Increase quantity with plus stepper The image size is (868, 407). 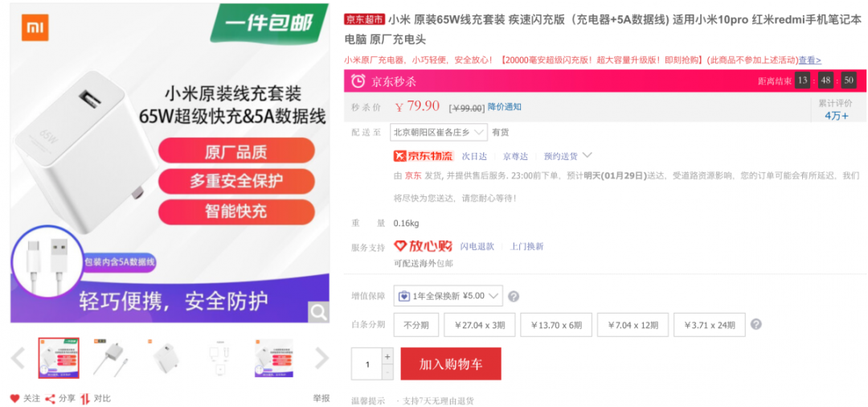click(387, 356)
